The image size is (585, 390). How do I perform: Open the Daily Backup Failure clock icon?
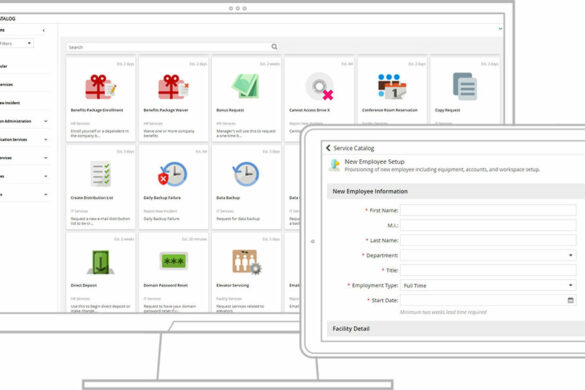click(x=172, y=174)
